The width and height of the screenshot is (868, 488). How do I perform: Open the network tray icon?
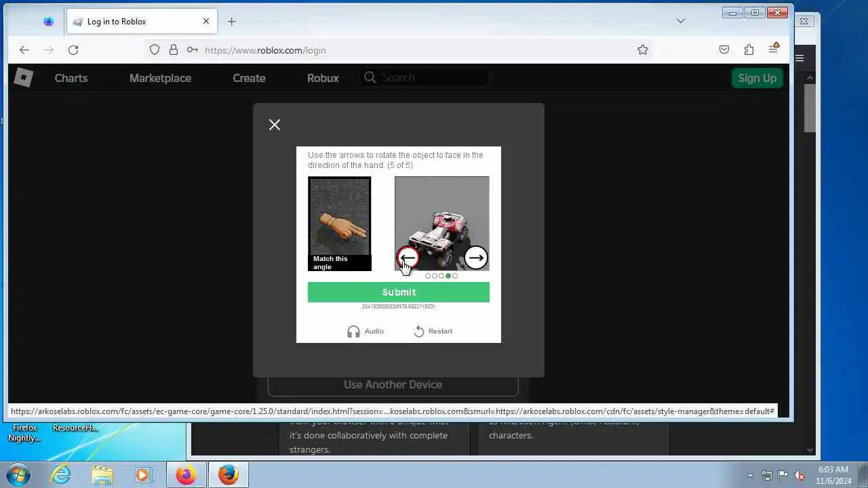click(x=767, y=475)
